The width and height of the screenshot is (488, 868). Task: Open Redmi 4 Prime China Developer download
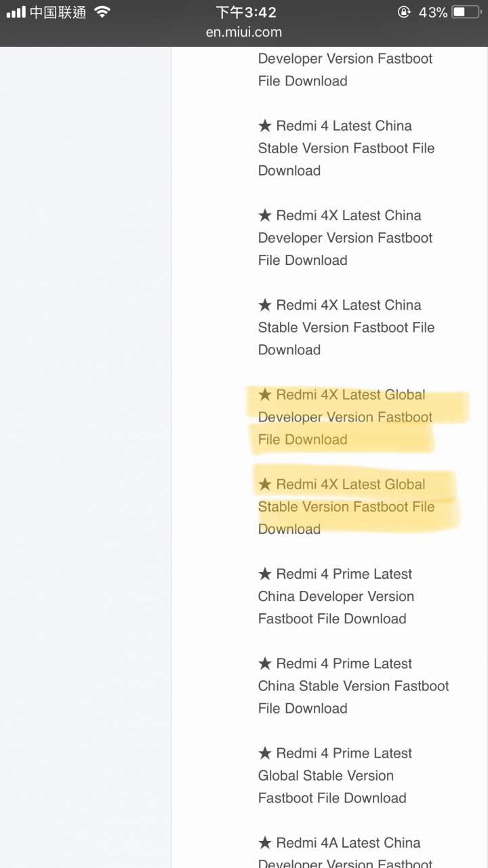336,596
